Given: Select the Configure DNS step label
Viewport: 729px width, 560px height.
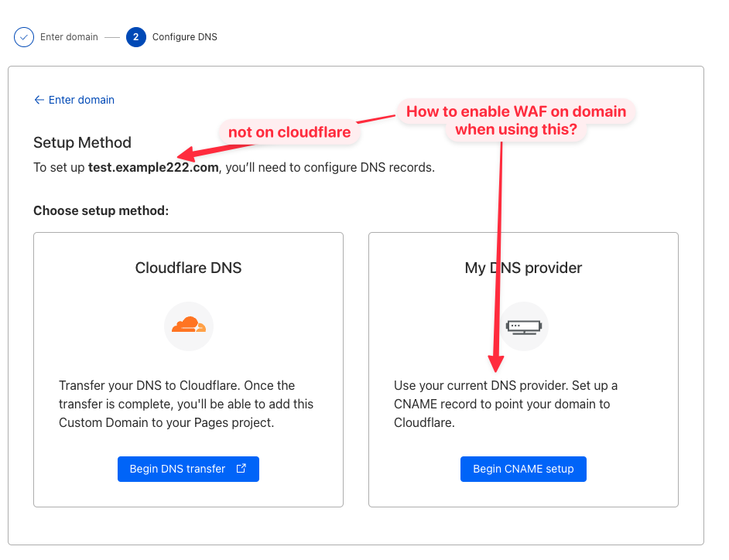Looking at the screenshot, I should click(184, 37).
